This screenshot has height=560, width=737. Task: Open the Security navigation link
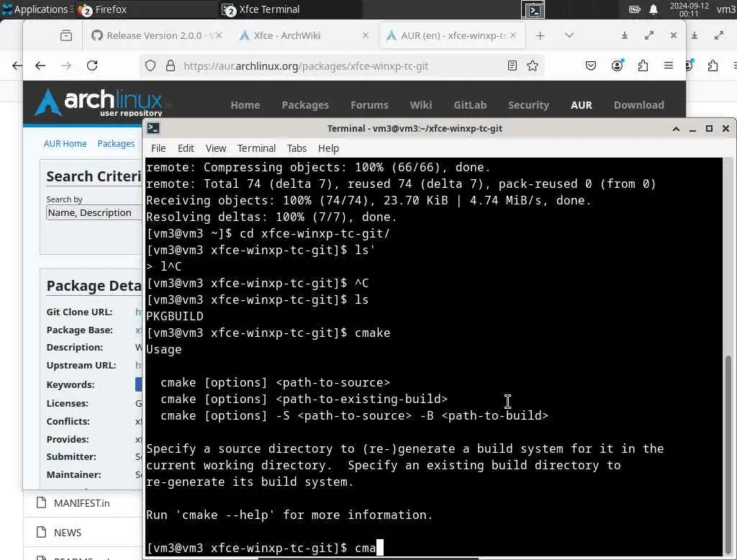(x=528, y=105)
